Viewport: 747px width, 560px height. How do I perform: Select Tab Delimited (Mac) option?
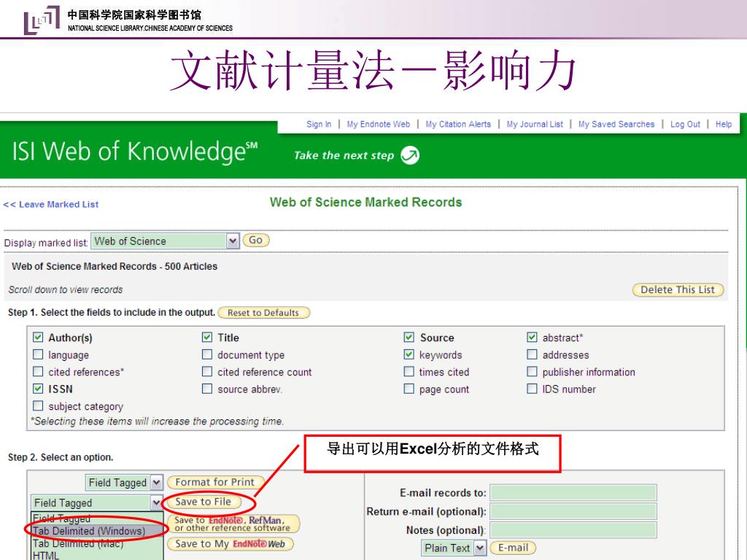[x=98, y=543]
